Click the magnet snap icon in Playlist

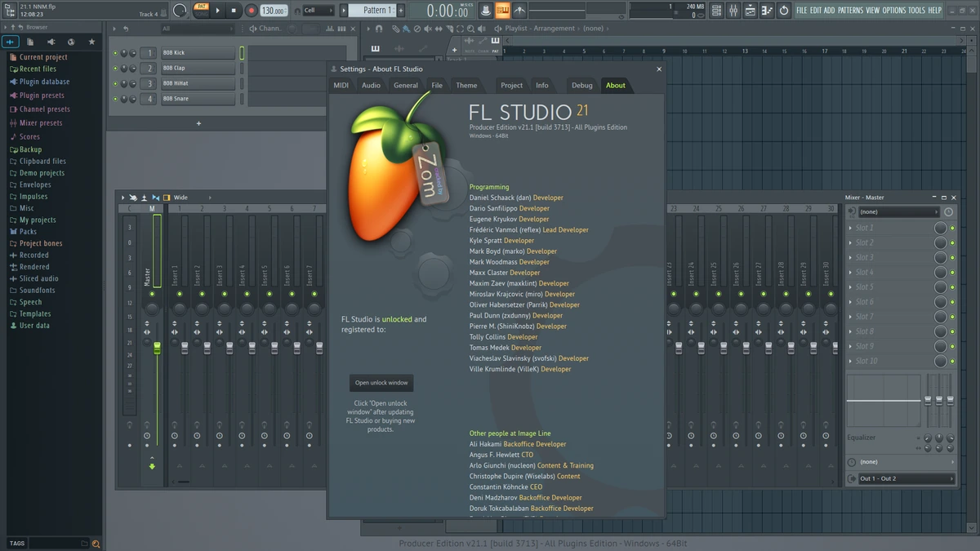[x=379, y=29]
